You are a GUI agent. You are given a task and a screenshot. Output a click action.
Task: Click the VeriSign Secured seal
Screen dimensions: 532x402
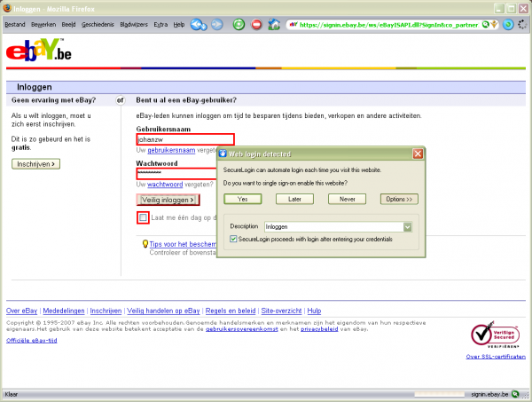click(x=495, y=335)
